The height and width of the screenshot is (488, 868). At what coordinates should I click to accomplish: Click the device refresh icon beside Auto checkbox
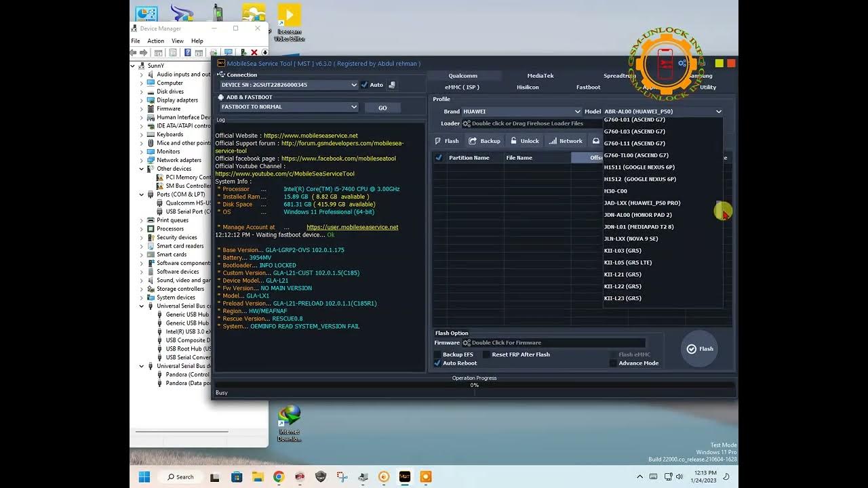click(392, 85)
